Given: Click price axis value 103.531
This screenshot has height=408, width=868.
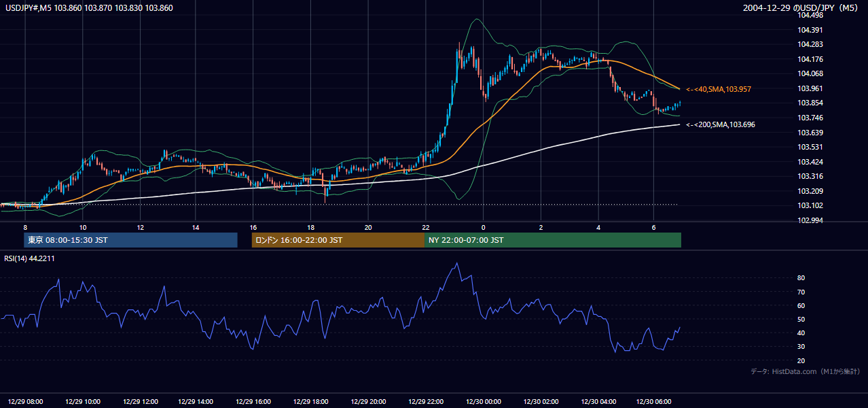Looking at the screenshot, I should click(x=811, y=147).
